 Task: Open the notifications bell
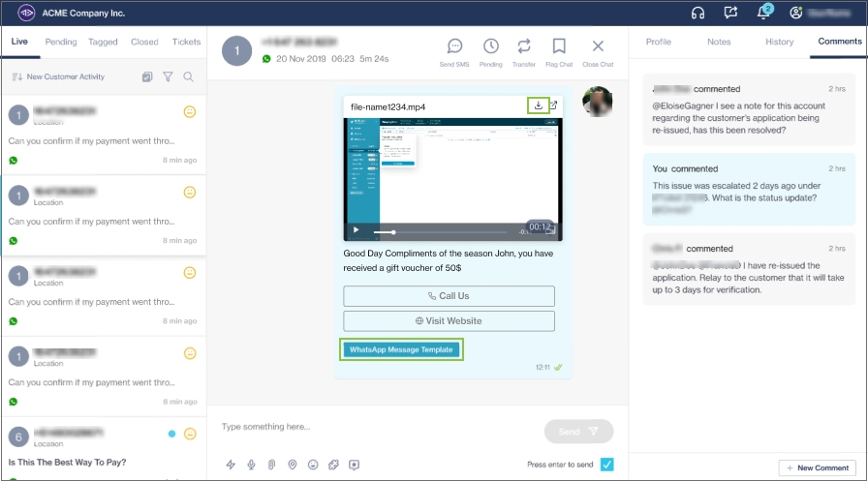(763, 13)
